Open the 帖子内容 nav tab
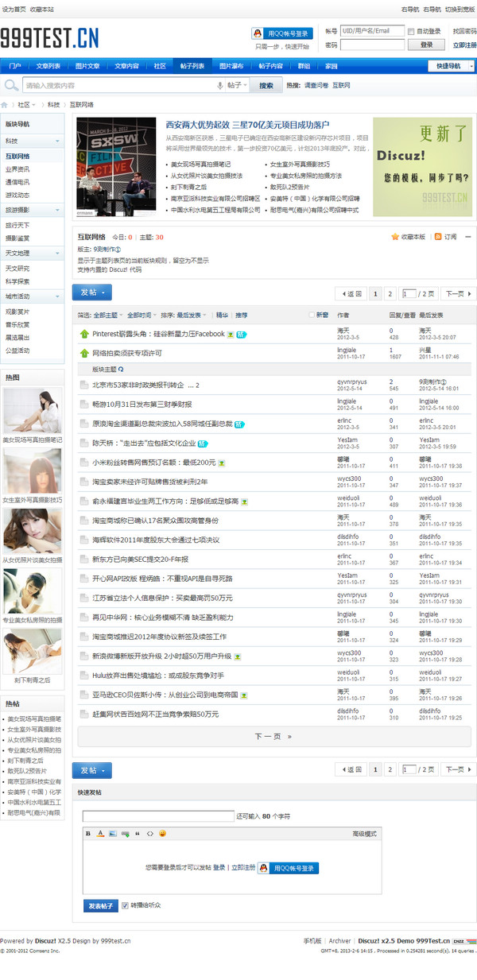 pyautogui.click(x=271, y=66)
